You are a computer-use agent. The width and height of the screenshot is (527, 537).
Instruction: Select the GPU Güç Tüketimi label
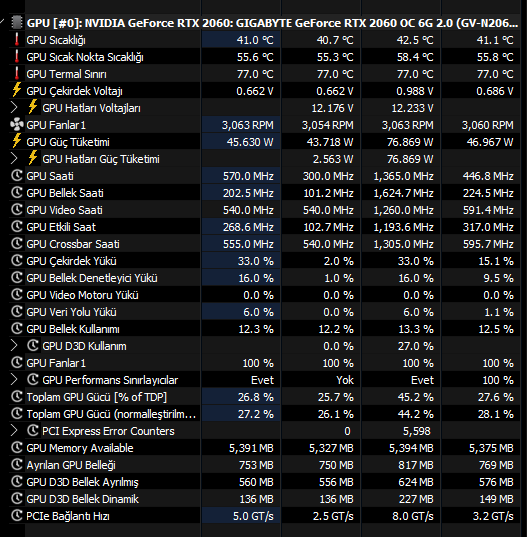68,142
